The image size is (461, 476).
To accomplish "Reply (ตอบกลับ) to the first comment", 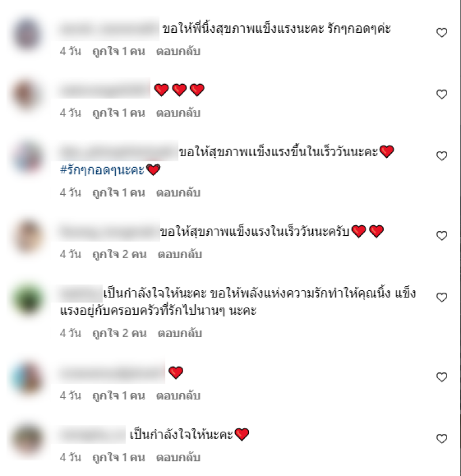I will pos(178,51).
